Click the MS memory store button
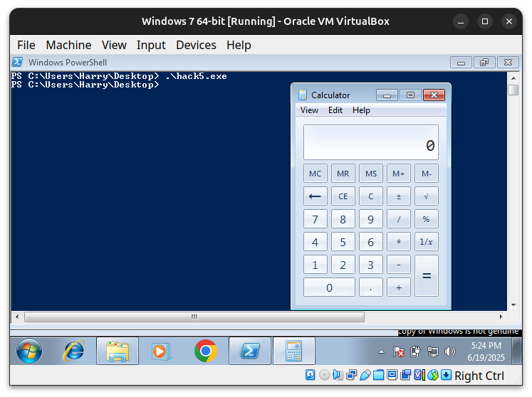 (x=371, y=174)
